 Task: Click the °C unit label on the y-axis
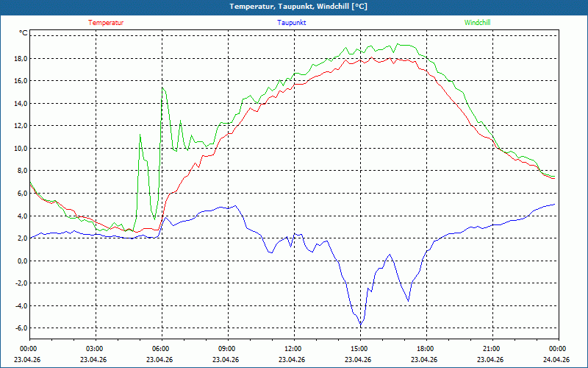[x=24, y=33]
